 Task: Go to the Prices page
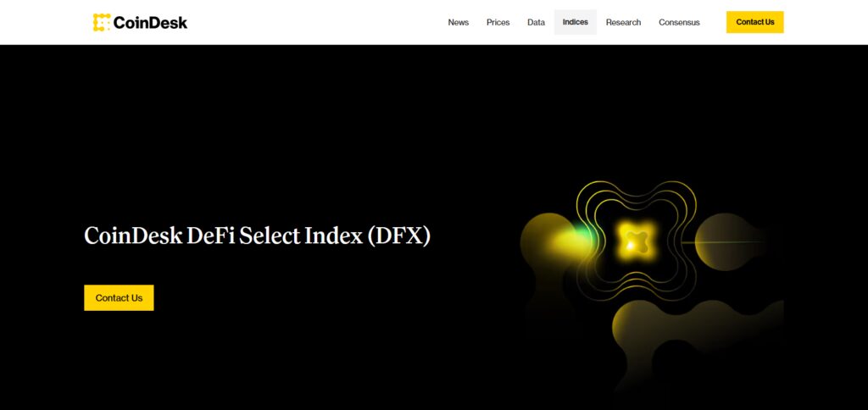click(498, 22)
